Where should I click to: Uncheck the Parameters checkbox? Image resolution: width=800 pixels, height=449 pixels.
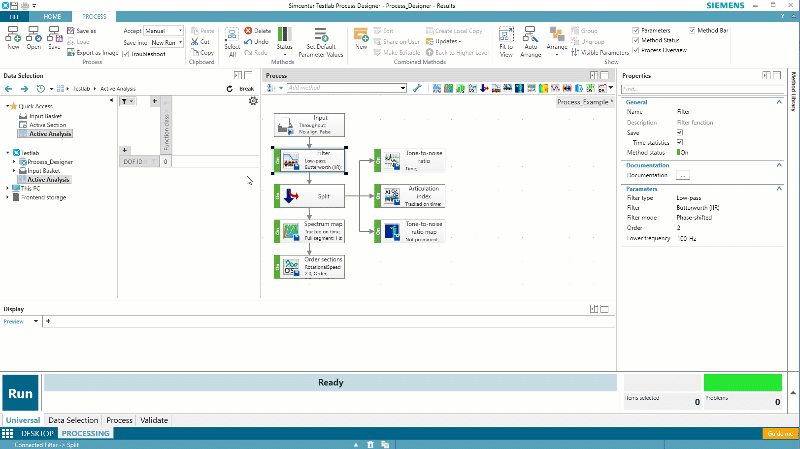click(636, 30)
